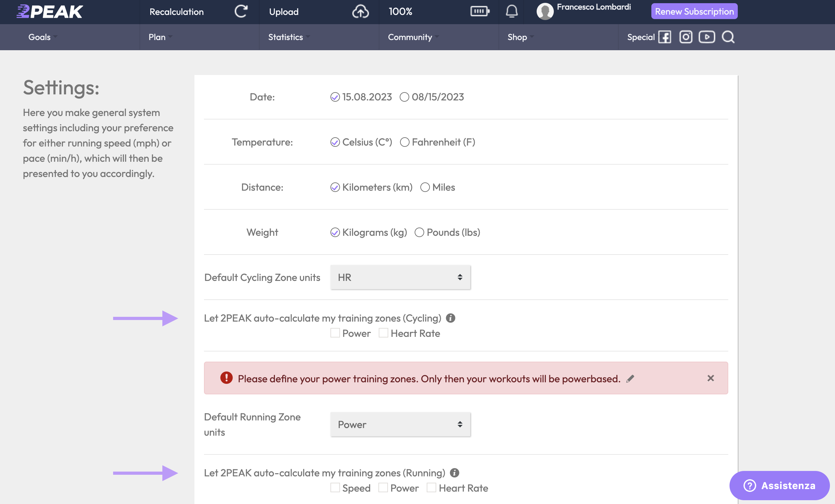Click the battery level icon
This screenshot has height=504, width=835.
480,11
